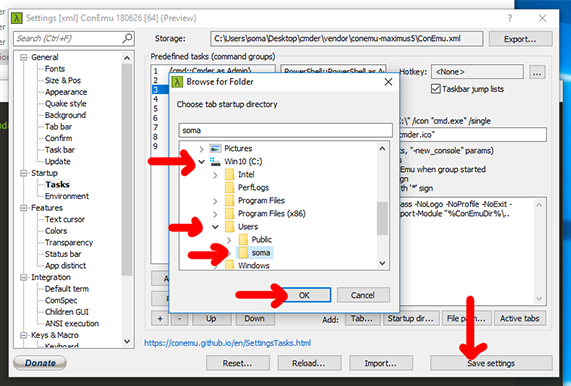Click the minus button to remove task

pyautogui.click(x=179, y=319)
